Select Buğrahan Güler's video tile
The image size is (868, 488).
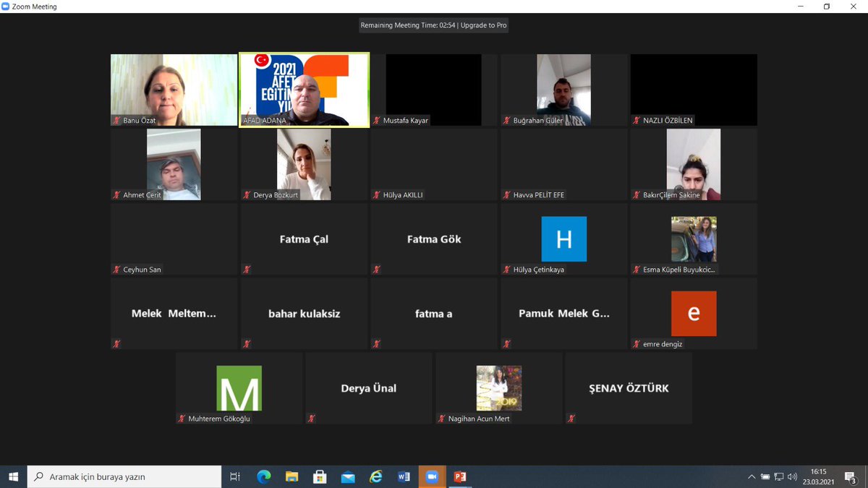click(x=564, y=90)
